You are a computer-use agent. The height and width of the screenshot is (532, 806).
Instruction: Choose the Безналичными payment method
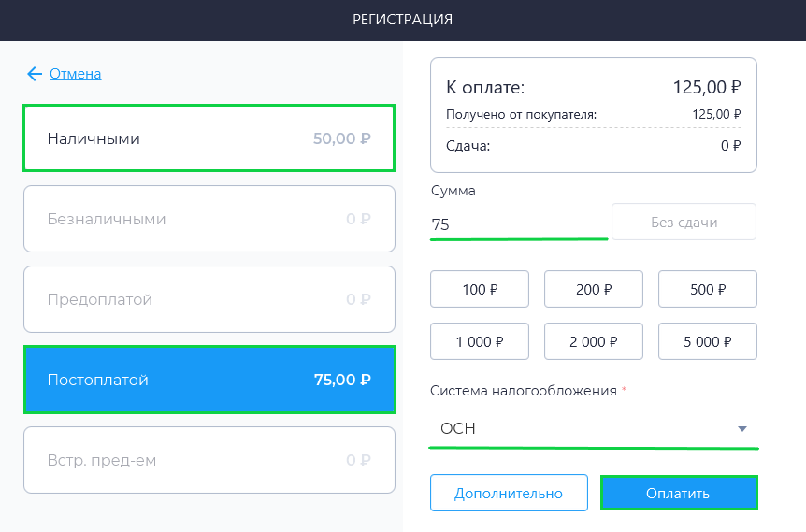(209, 219)
